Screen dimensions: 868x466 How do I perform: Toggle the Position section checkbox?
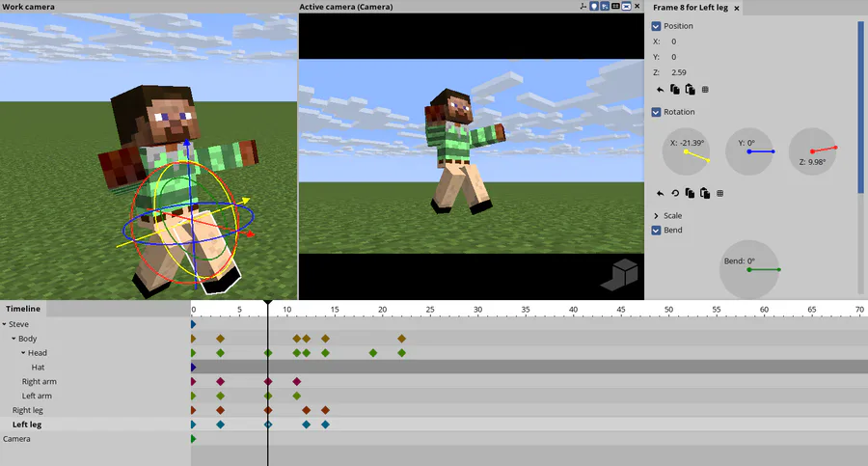[x=656, y=26]
